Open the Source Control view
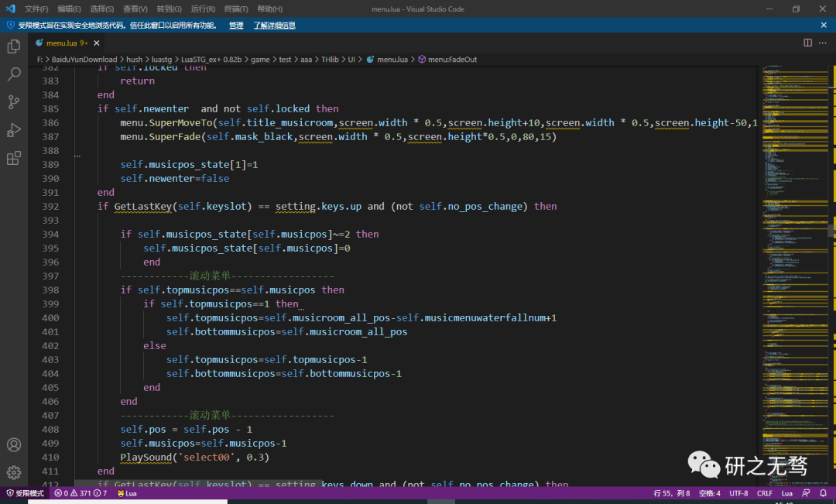This screenshot has width=836, height=504. tap(13, 102)
